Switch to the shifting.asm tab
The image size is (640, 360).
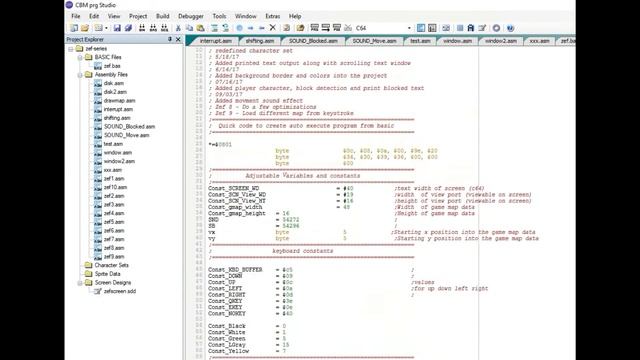coord(260,41)
